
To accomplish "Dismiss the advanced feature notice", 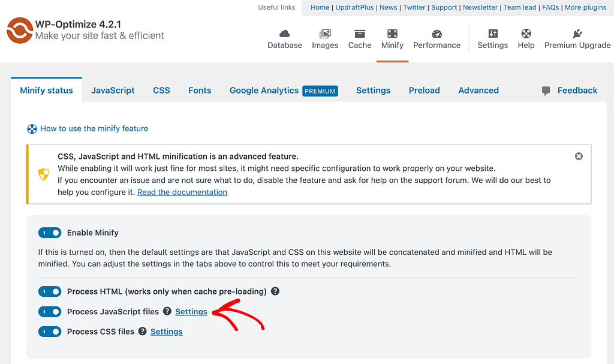I will click(579, 157).
